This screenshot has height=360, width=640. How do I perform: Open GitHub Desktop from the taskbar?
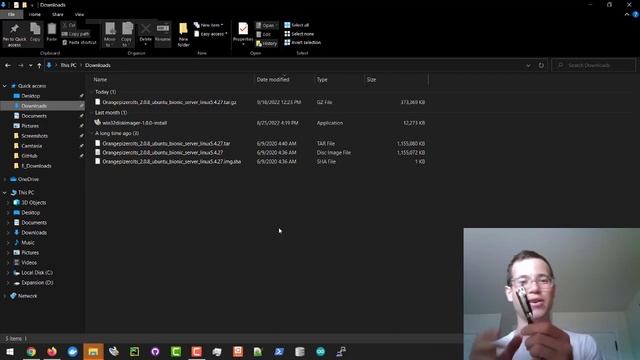click(x=155, y=351)
